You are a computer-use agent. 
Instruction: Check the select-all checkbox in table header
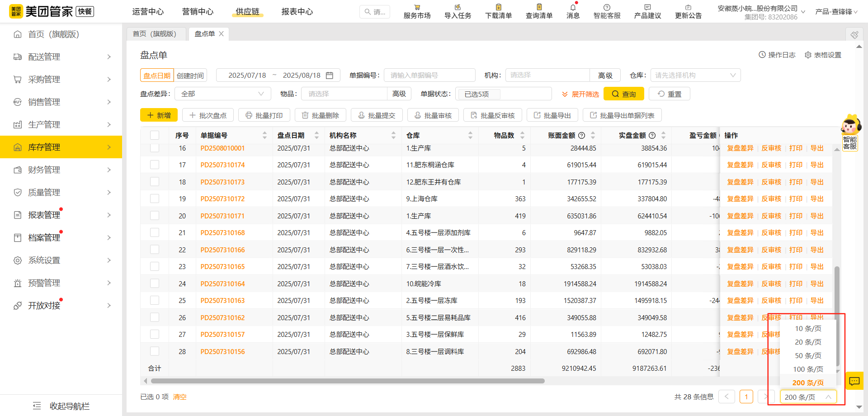155,135
